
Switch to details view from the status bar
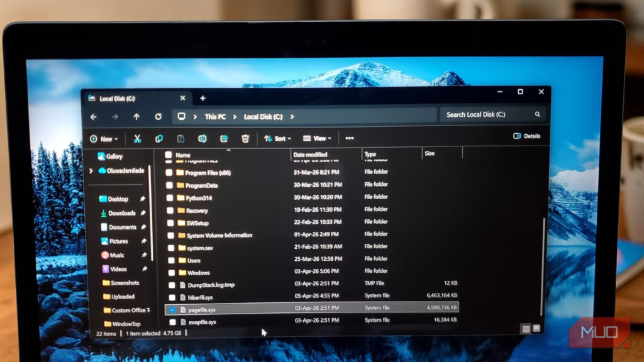(x=526, y=328)
